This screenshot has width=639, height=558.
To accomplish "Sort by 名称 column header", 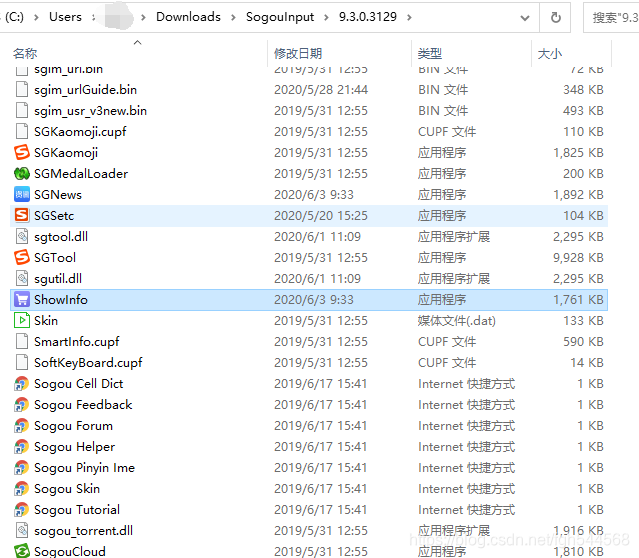I will coord(24,53).
